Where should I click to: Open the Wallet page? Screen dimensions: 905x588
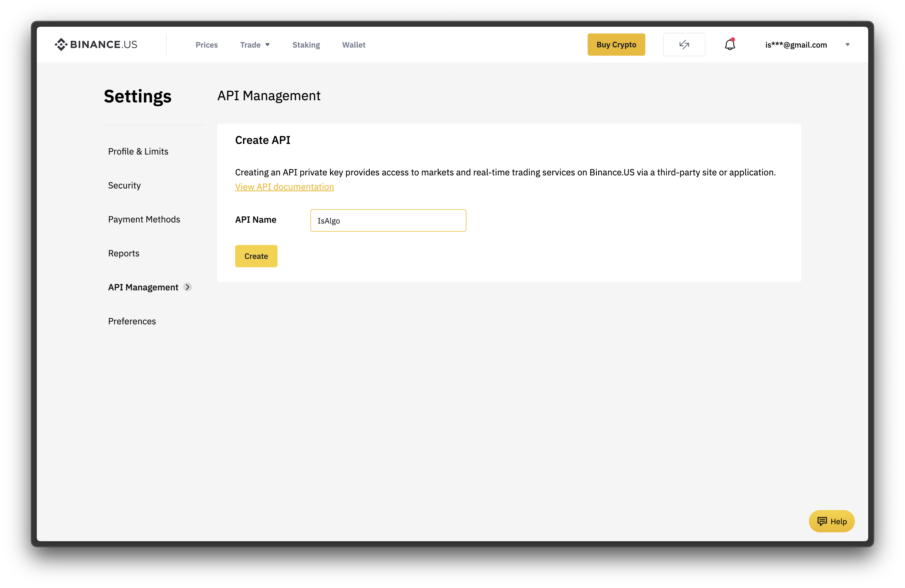point(354,45)
